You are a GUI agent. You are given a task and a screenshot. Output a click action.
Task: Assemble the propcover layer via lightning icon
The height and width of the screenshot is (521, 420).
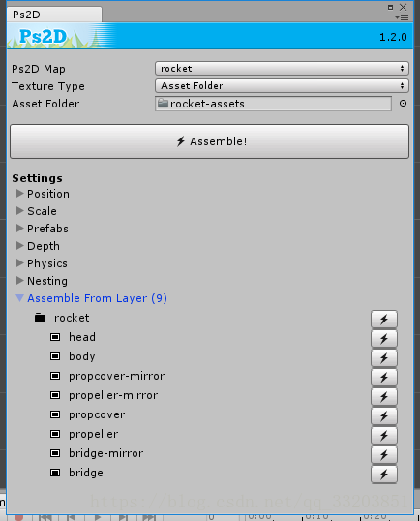coord(384,415)
